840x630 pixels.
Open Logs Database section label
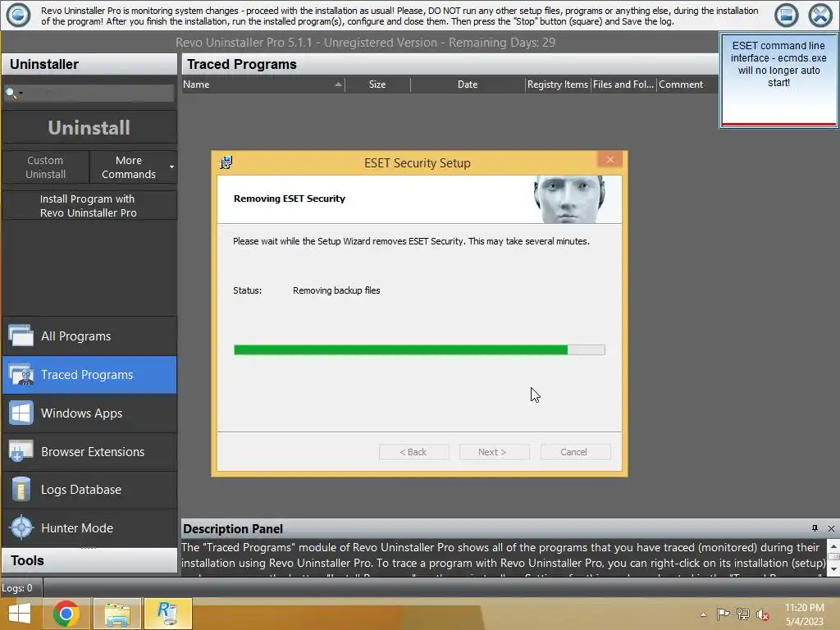pos(81,490)
